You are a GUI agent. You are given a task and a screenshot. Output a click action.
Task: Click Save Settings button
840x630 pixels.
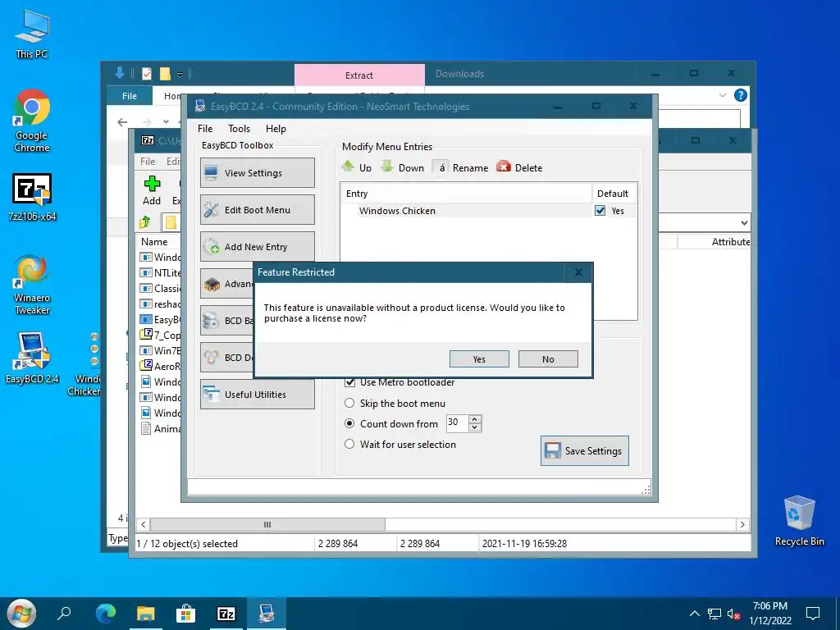(584, 450)
